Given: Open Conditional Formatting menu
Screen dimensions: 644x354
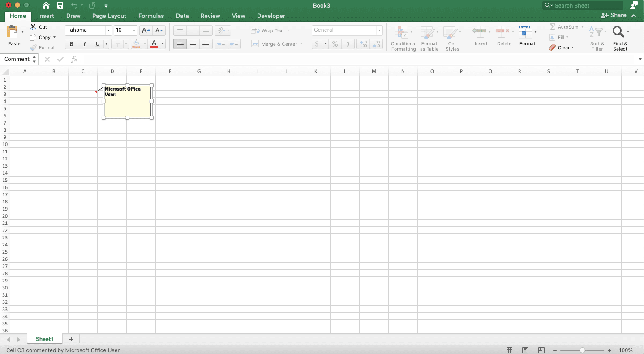Looking at the screenshot, I should pyautogui.click(x=404, y=39).
